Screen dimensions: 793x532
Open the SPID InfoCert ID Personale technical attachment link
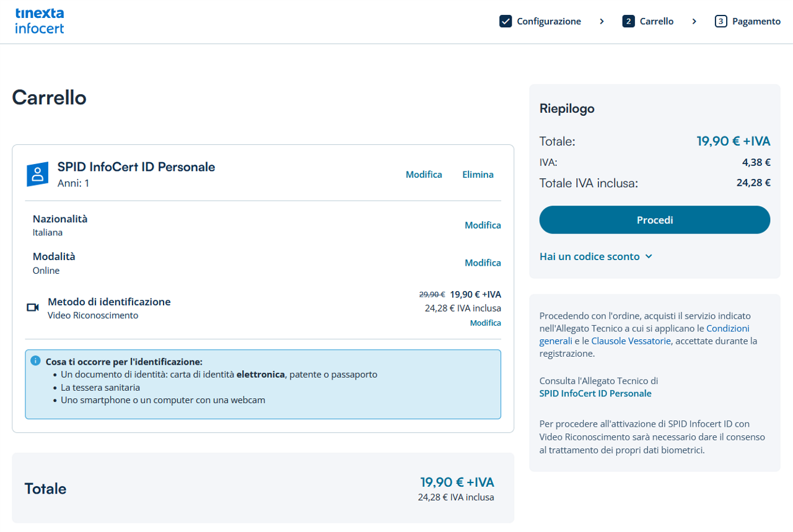(595, 394)
